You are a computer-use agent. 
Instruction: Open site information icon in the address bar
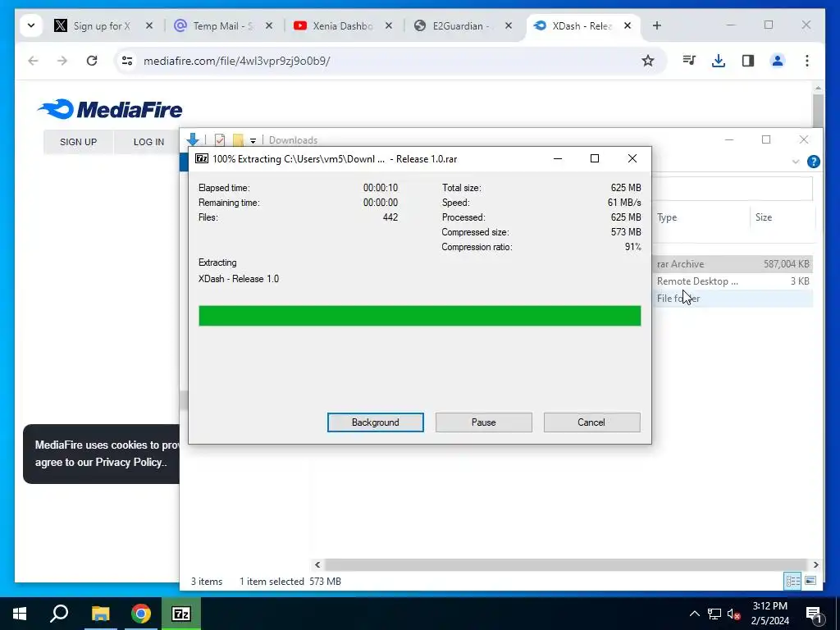(127, 61)
